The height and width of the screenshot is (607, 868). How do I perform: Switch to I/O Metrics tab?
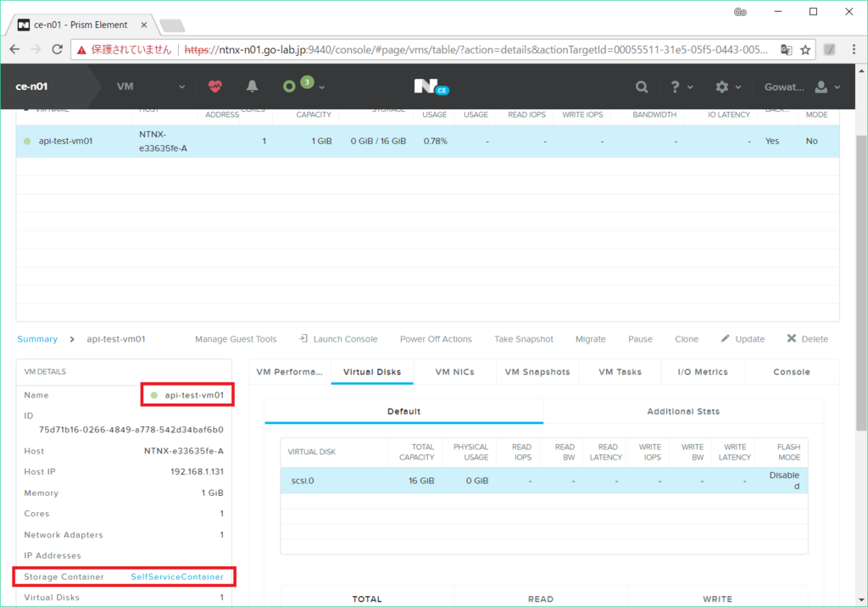coord(703,371)
